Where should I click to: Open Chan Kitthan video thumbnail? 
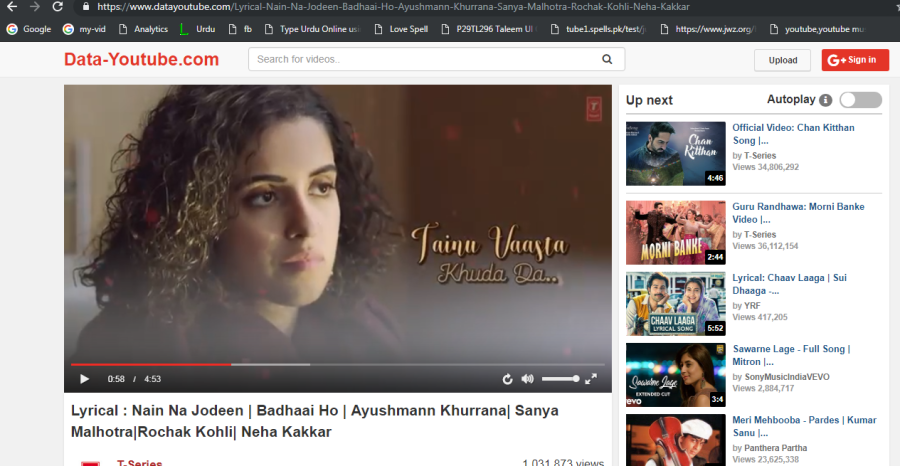pos(676,153)
